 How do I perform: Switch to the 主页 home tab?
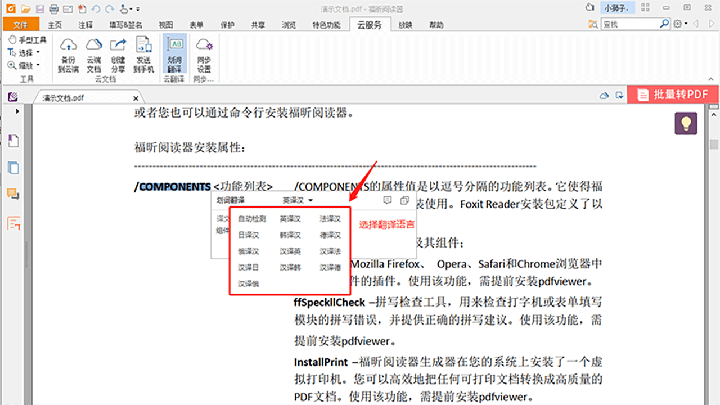click(x=55, y=25)
